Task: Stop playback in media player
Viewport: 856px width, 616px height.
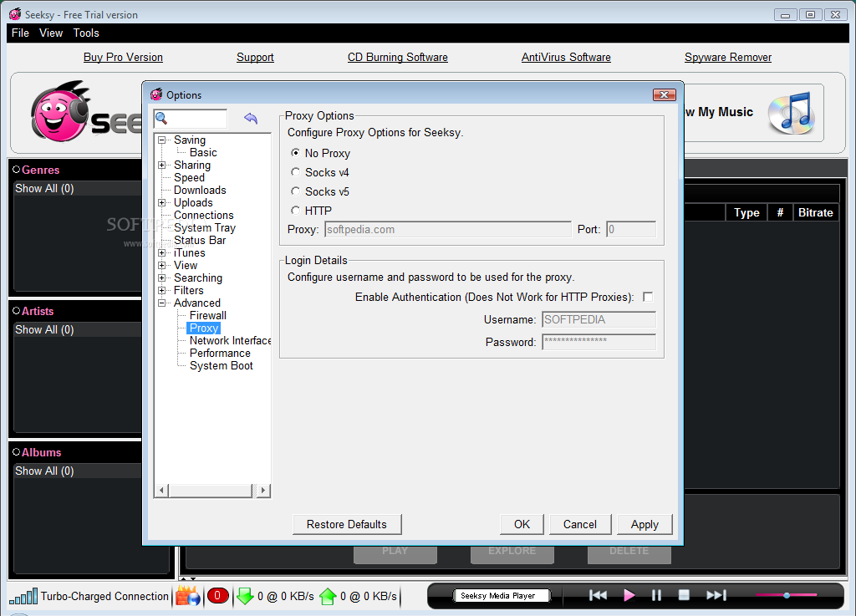Action: [684, 595]
